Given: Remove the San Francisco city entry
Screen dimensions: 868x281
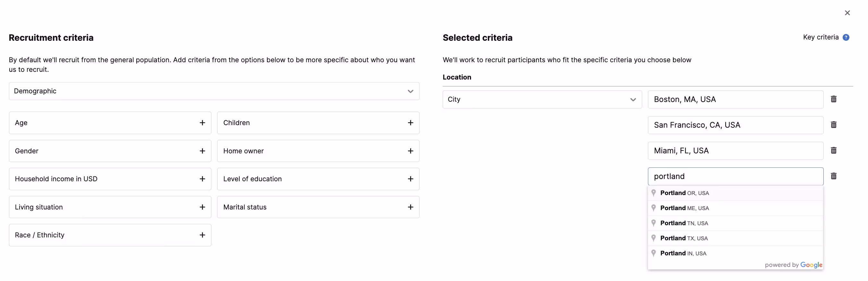Looking at the screenshot, I should click(x=833, y=125).
